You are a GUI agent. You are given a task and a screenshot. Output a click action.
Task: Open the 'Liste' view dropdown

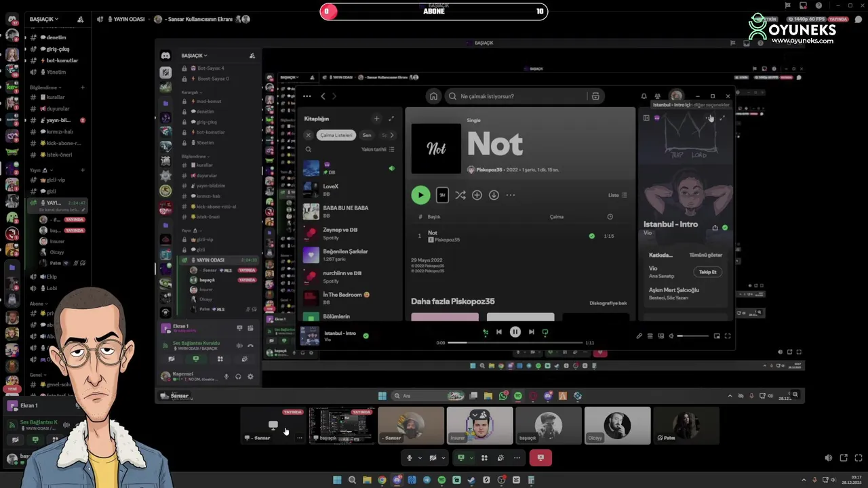617,195
